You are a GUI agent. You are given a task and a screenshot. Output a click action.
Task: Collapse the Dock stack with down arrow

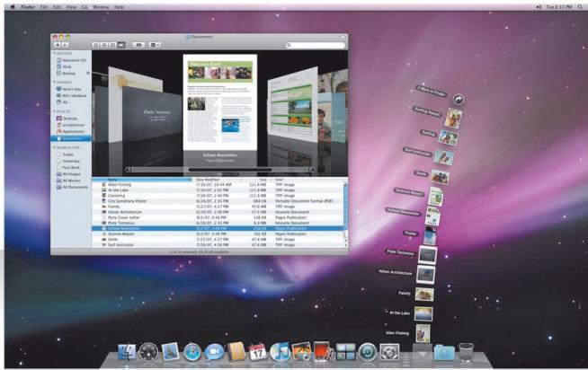coord(423,353)
